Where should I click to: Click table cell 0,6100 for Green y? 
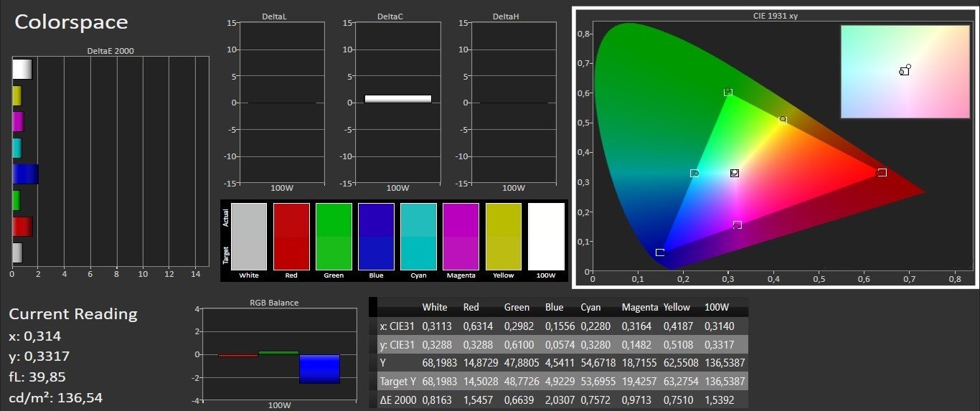point(519,344)
